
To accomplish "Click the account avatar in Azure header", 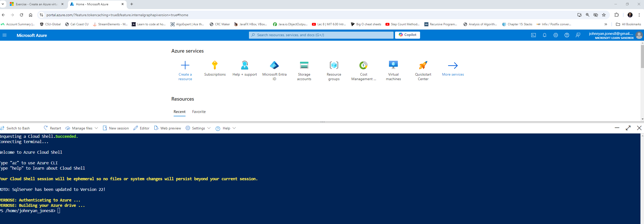I will 639,35.
